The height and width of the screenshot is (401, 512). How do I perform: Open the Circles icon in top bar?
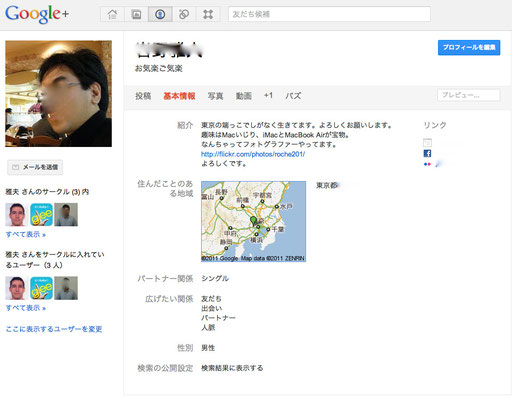(184, 14)
